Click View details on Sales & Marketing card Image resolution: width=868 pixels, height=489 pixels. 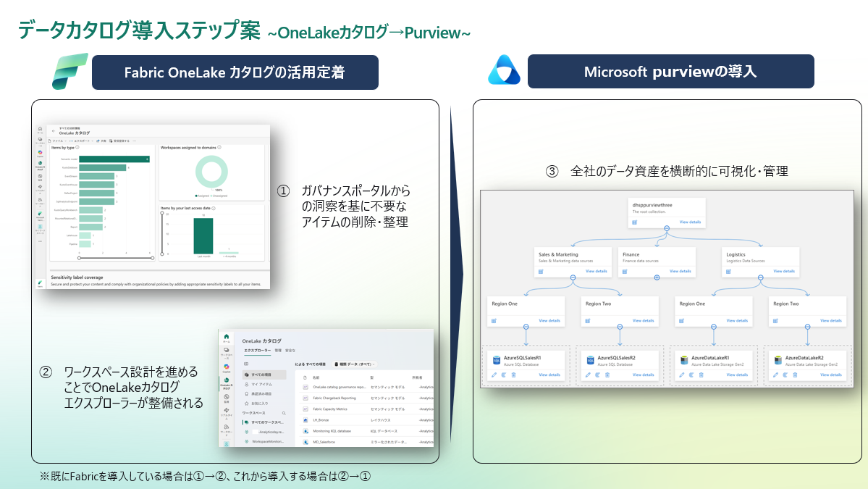(x=597, y=272)
